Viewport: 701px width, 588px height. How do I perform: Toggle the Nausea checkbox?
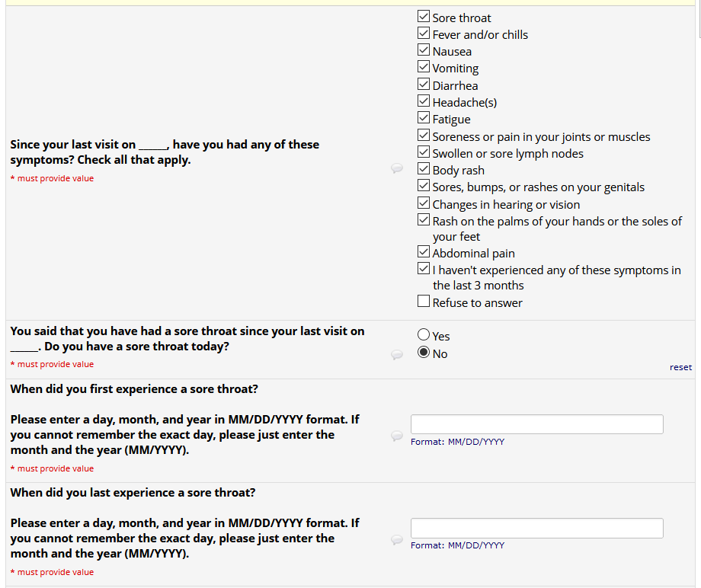424,50
